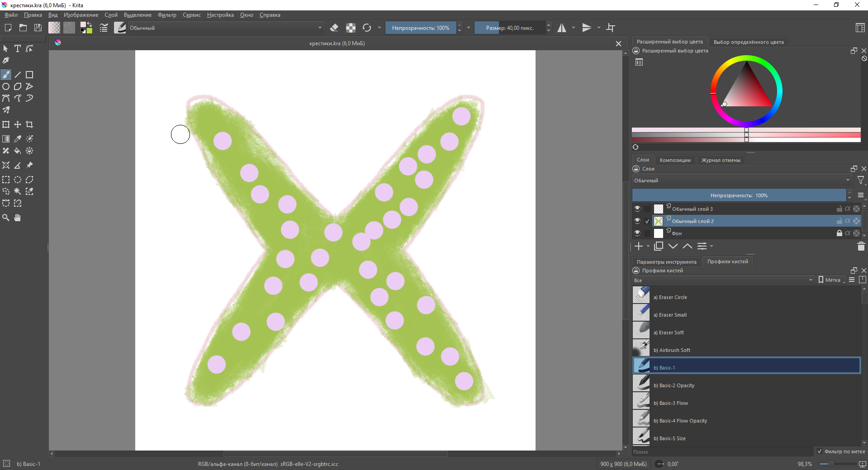Viewport: 868px width, 470px height.
Task: Click the layer Непрозрачность opacity slider
Action: [739, 195]
